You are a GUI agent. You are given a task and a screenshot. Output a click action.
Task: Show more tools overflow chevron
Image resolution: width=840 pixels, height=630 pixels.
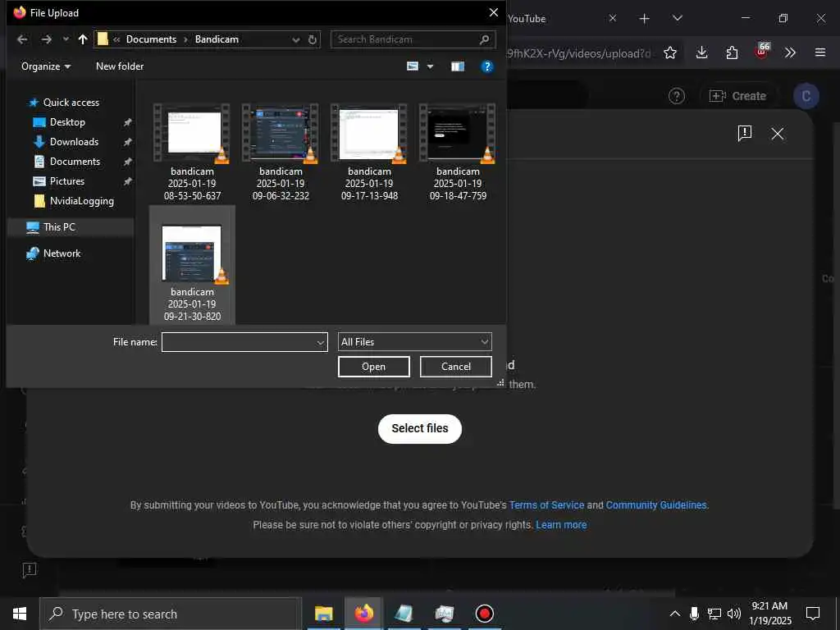pyautogui.click(x=790, y=52)
